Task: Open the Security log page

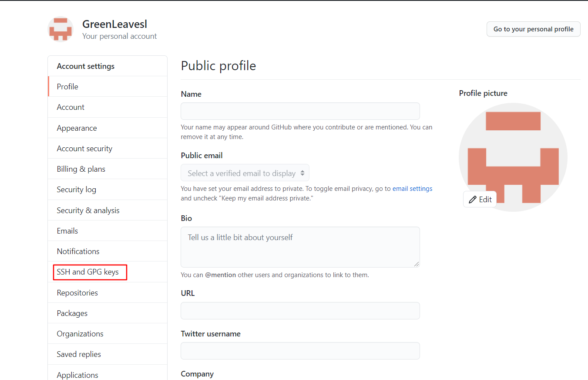Action: pyautogui.click(x=108, y=189)
